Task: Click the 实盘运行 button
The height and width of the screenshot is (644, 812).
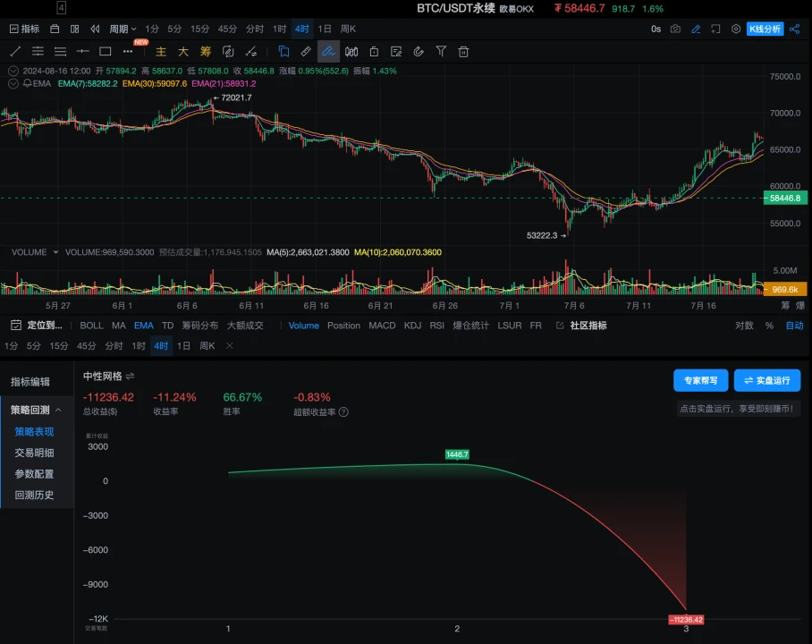Action: pyautogui.click(x=767, y=380)
